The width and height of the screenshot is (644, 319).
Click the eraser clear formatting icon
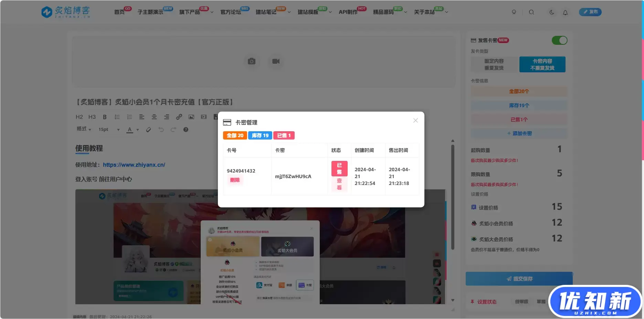coord(148,130)
